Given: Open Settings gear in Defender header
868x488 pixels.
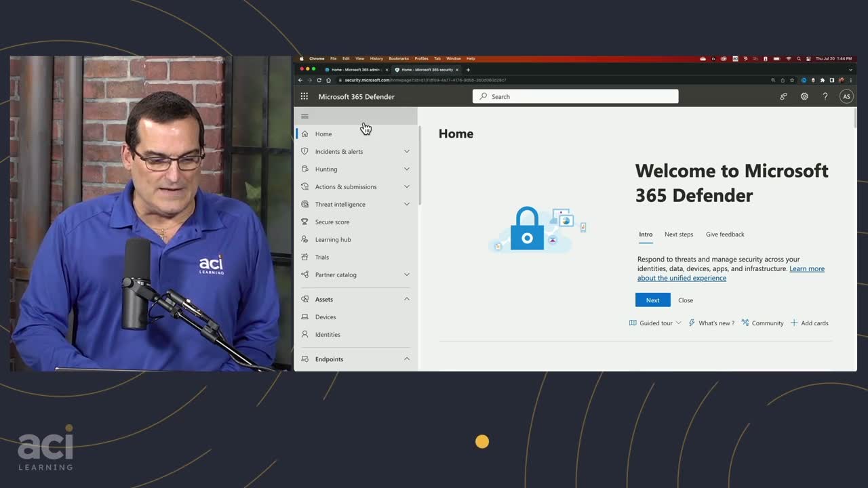Looking at the screenshot, I should tap(804, 96).
